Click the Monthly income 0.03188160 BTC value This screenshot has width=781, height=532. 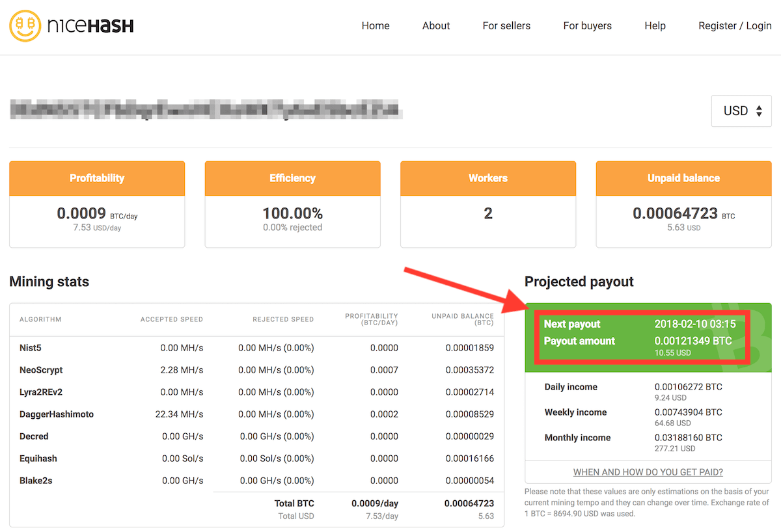pos(689,438)
